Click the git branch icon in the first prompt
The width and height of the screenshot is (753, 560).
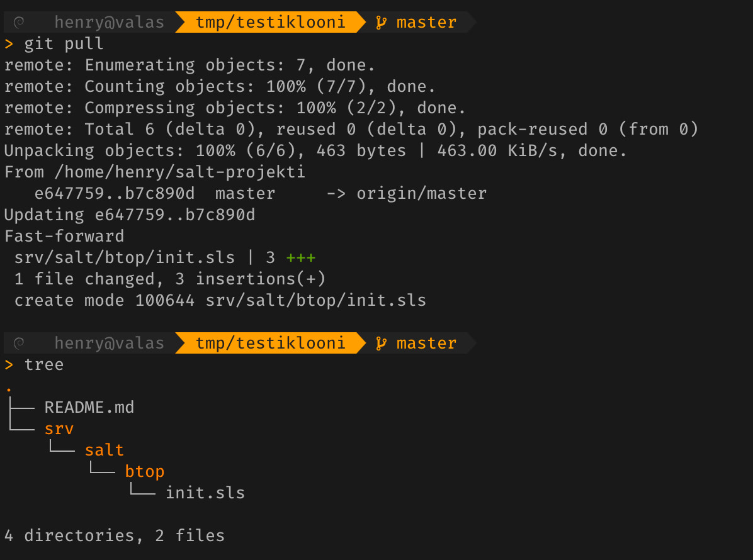[381, 23]
